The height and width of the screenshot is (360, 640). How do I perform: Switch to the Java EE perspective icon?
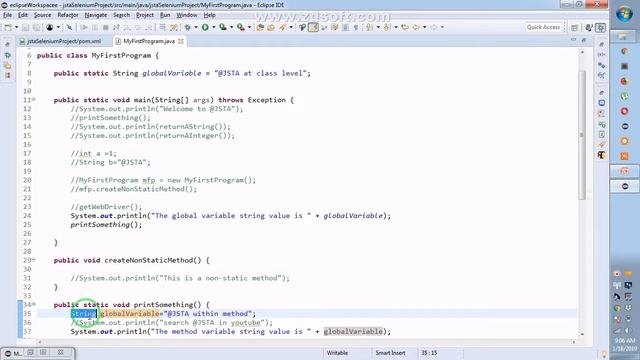click(589, 27)
